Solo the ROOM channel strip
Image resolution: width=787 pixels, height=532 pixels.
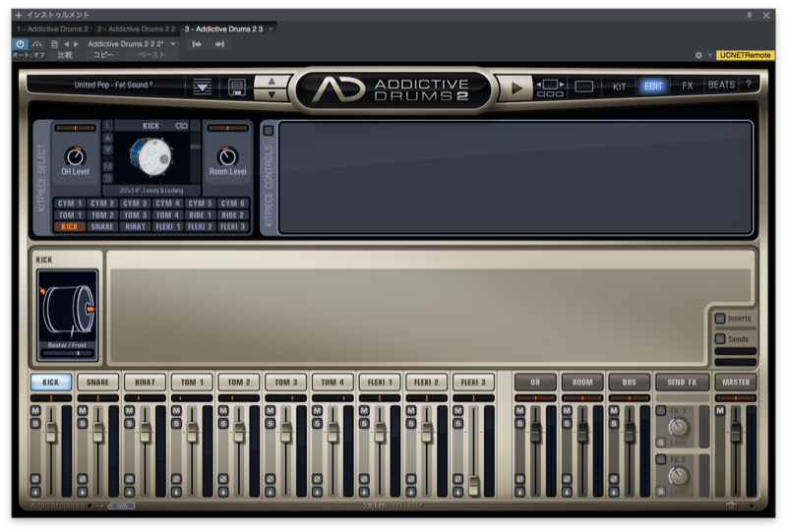click(x=567, y=423)
